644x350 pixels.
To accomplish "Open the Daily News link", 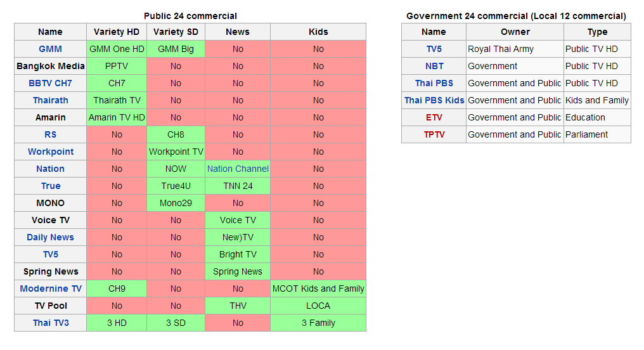I will point(50,237).
